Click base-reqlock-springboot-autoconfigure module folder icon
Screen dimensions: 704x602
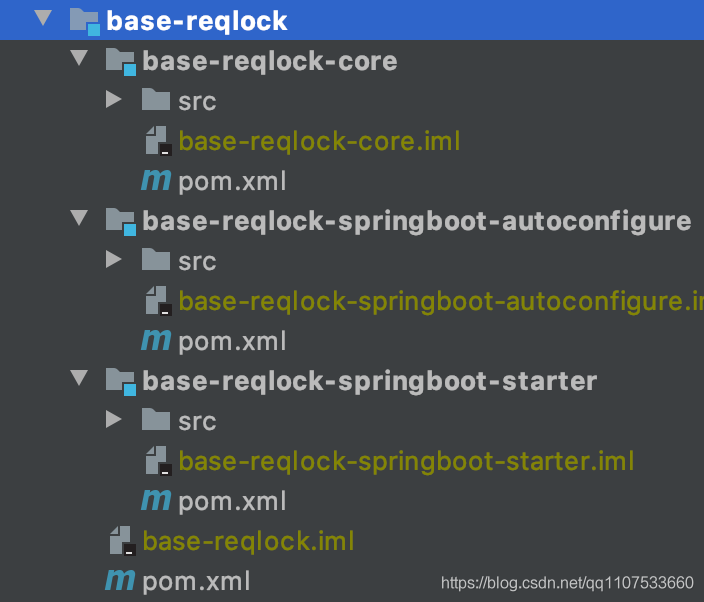pos(121,222)
